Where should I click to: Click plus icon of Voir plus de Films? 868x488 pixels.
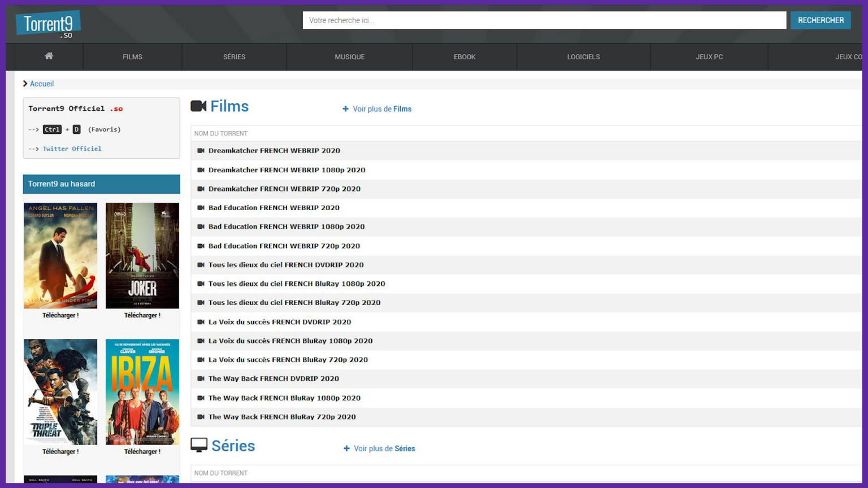coord(345,109)
